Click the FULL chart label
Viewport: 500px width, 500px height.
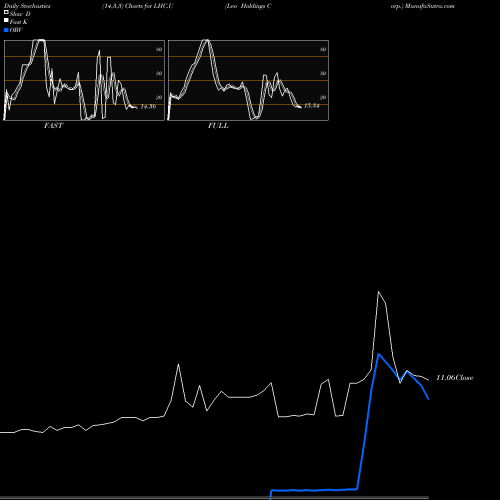[218, 126]
